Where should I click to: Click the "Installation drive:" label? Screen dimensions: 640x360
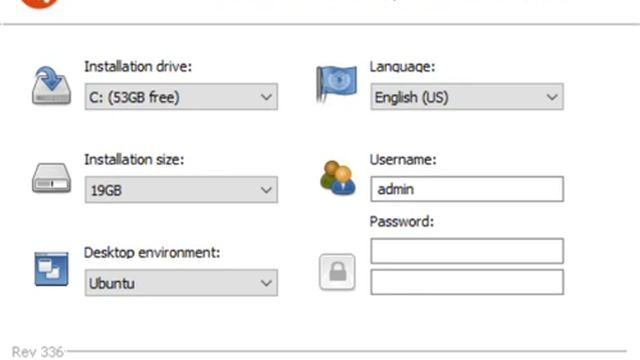(138, 66)
